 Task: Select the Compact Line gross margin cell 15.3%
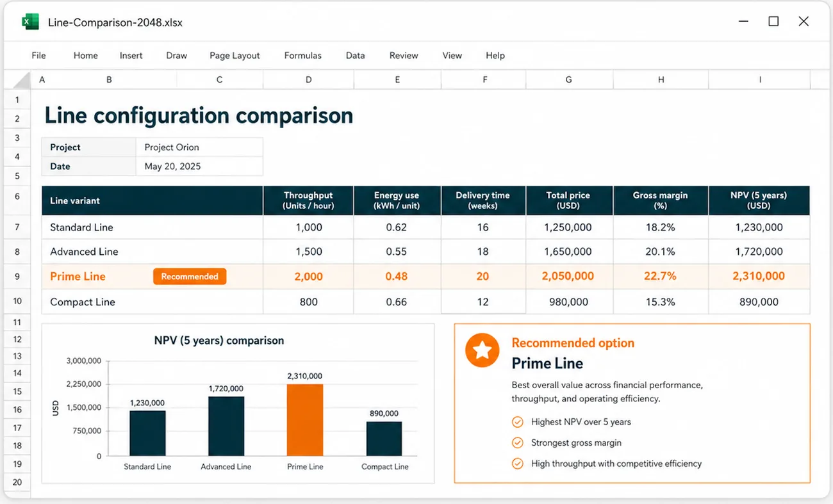(661, 302)
